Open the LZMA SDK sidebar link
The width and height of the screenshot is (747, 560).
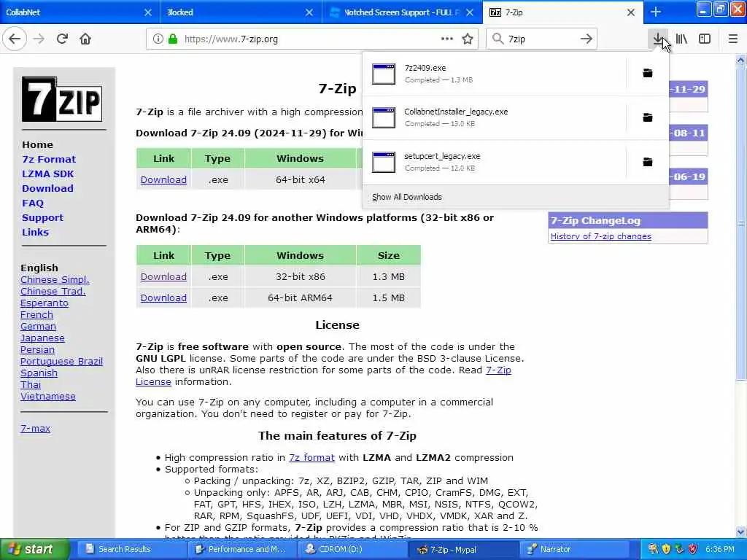tap(47, 174)
